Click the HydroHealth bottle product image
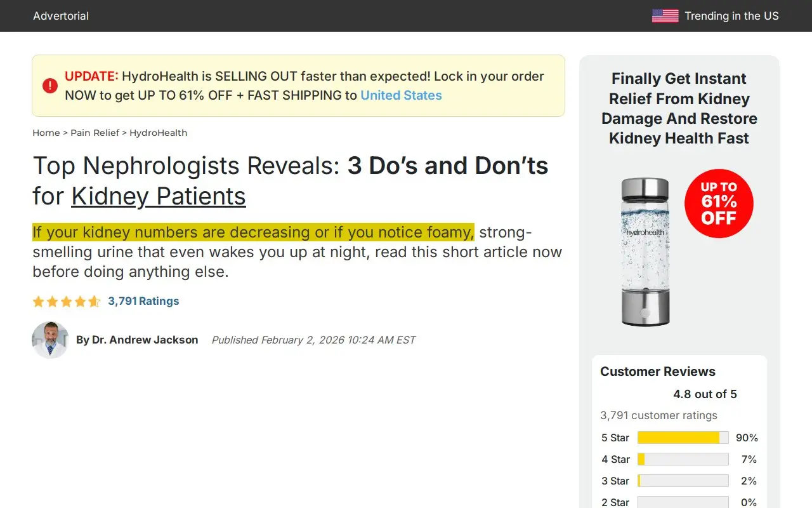Image resolution: width=812 pixels, height=508 pixels. pyautogui.click(x=645, y=251)
